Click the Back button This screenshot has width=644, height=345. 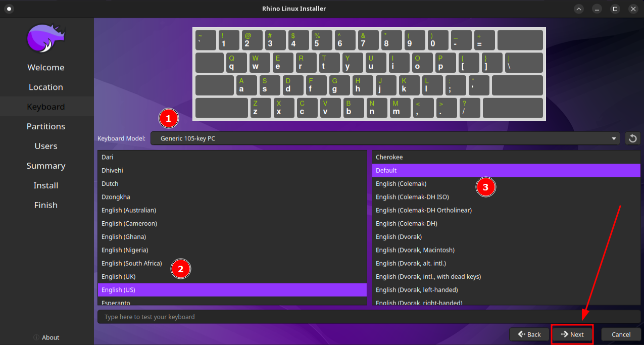529,334
